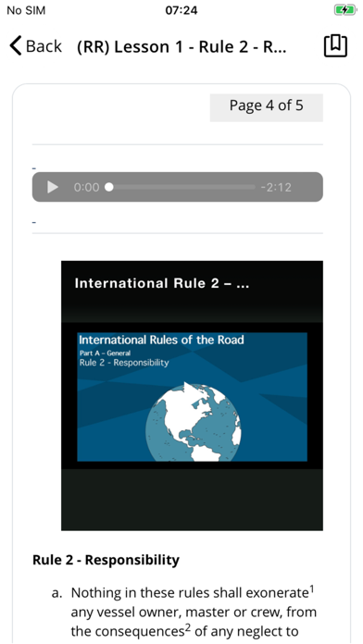This screenshot has width=363, height=644.
Task: Click the audio remaining time -2:12
Action: click(x=276, y=187)
